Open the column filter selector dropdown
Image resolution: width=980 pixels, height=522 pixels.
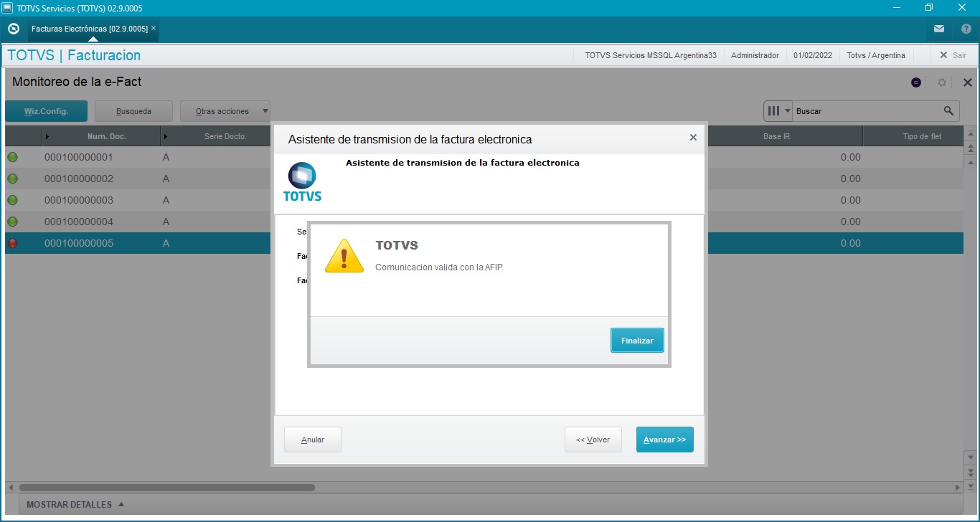click(x=778, y=111)
